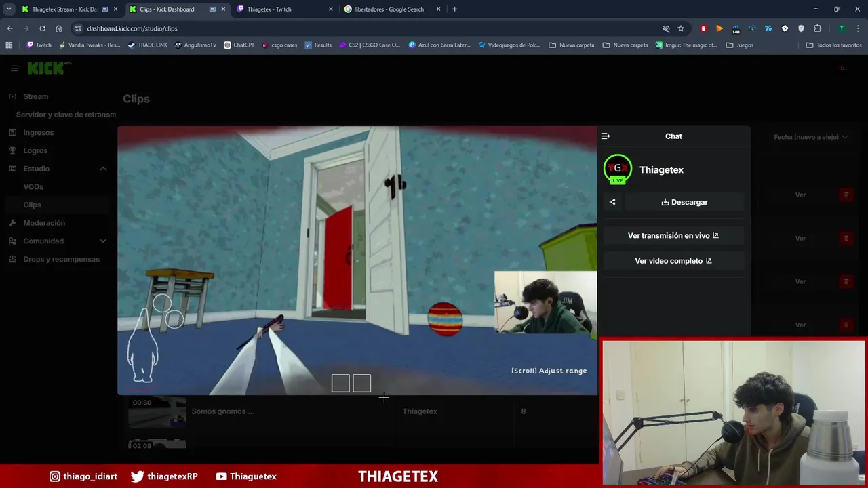Image resolution: width=868 pixels, height=488 pixels.
Task: Close the libertadores Google Search tab
Action: tap(439, 9)
